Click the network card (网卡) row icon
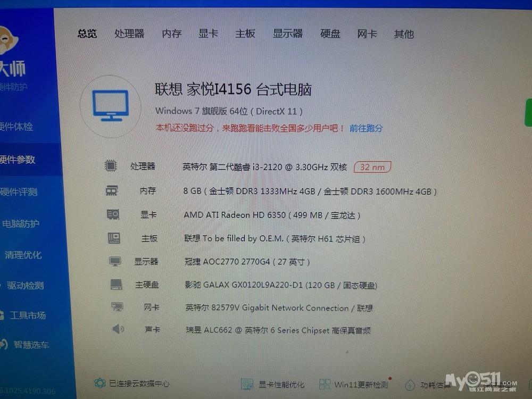Image resolution: width=532 pixels, height=399 pixels. [x=117, y=307]
